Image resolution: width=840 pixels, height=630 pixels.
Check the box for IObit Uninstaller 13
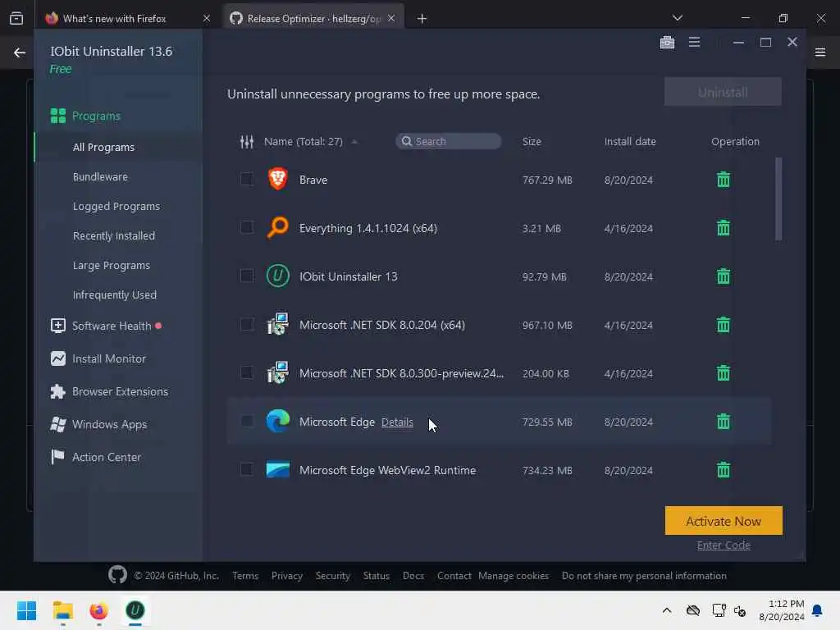(246, 276)
